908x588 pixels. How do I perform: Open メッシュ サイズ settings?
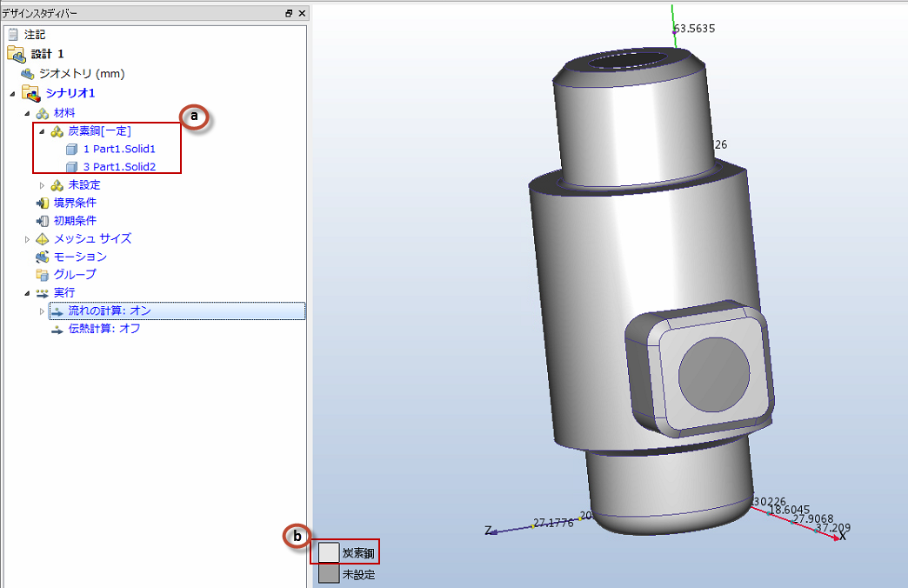tap(93, 238)
